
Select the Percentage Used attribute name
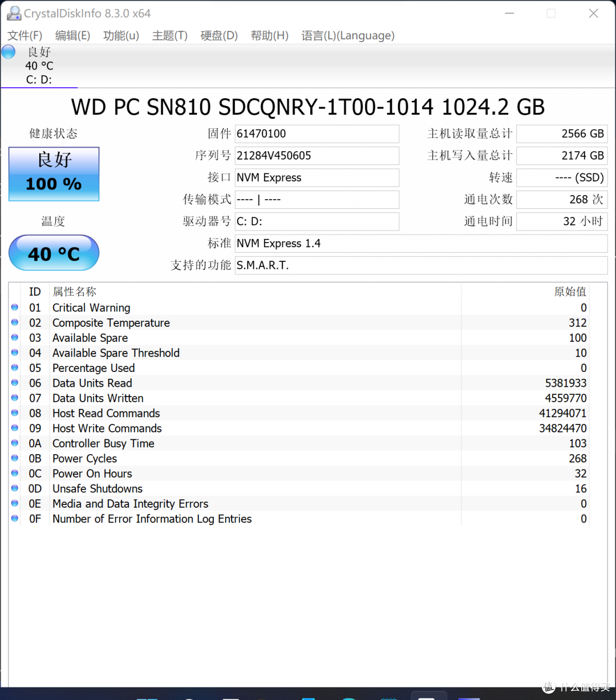click(x=94, y=368)
